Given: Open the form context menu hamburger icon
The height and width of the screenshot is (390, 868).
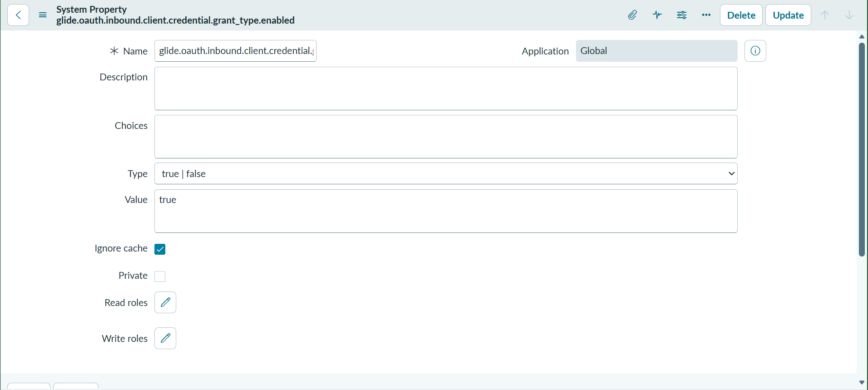Looking at the screenshot, I should click(43, 15).
